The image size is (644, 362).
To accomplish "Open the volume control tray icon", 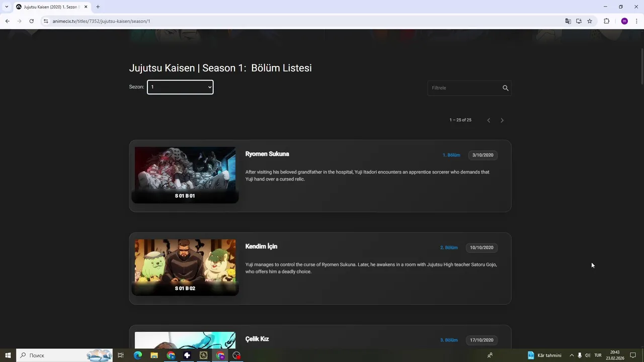I will point(588,355).
